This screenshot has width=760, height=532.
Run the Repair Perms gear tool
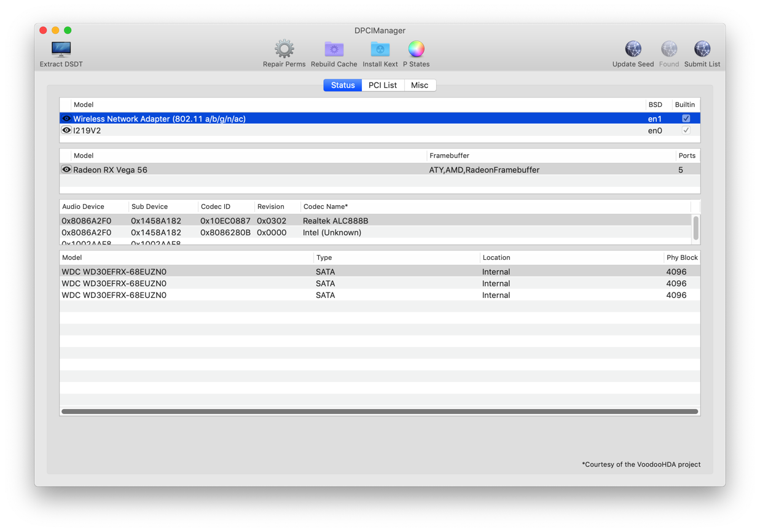pyautogui.click(x=284, y=53)
